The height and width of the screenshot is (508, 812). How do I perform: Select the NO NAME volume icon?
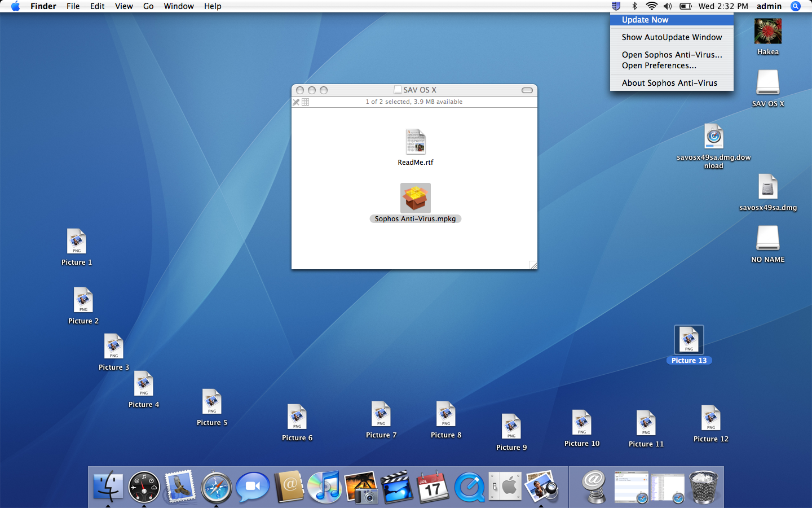click(768, 238)
